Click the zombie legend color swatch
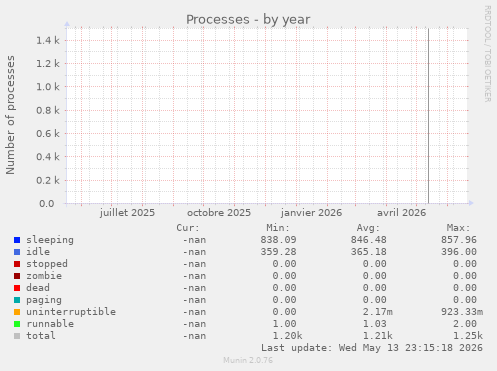 pyautogui.click(x=17, y=276)
